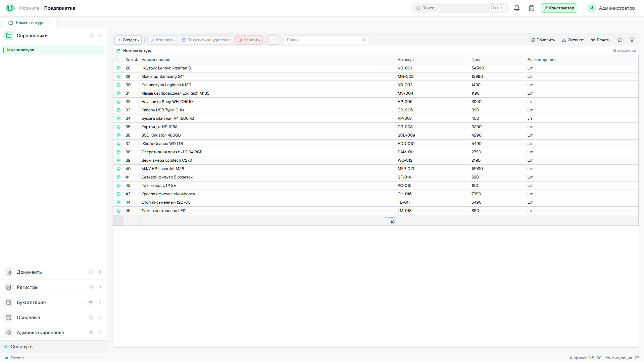Screen dimensions: 644x362
Task: Open the clipboard tasks icon
Action: pyautogui.click(x=532, y=8)
